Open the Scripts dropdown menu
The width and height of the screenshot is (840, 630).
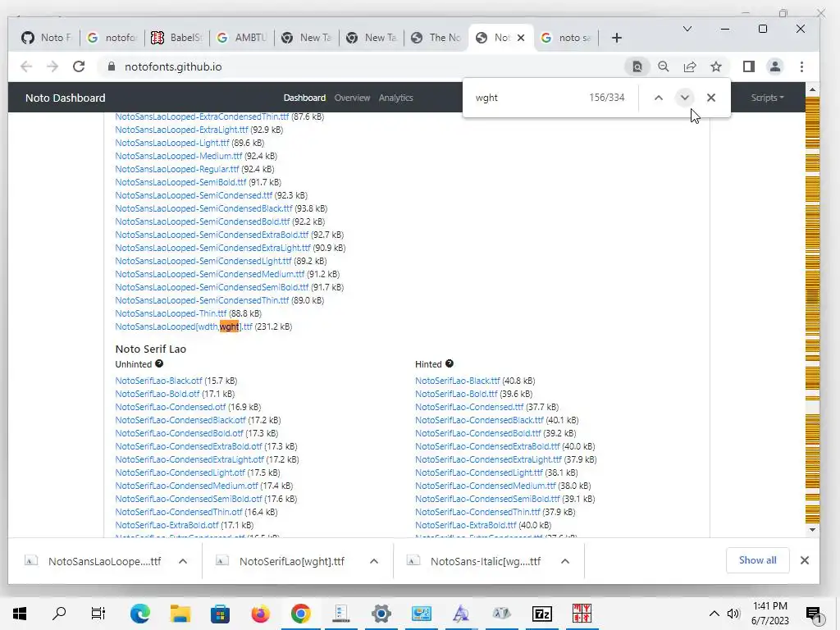click(x=767, y=98)
